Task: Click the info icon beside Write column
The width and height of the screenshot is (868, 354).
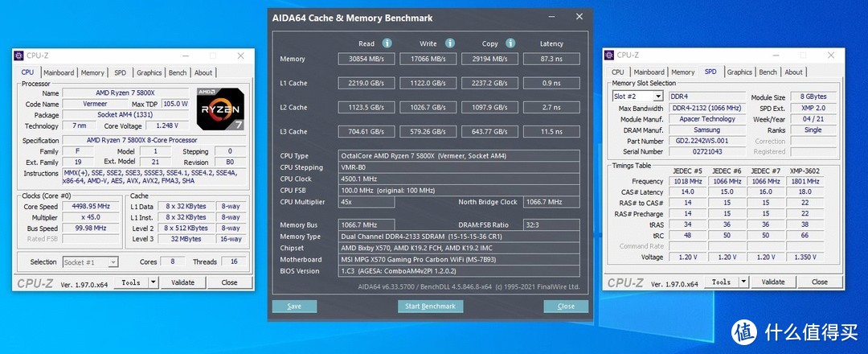Action: (x=448, y=43)
